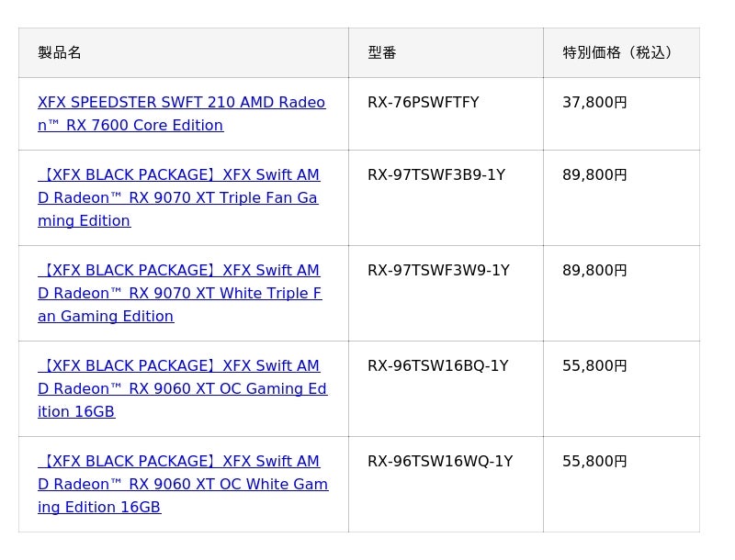Click the 89,800円 price for RX-97TSWF3B9-1Y
Image resolution: width=735 pixels, height=560 pixels.
(594, 175)
